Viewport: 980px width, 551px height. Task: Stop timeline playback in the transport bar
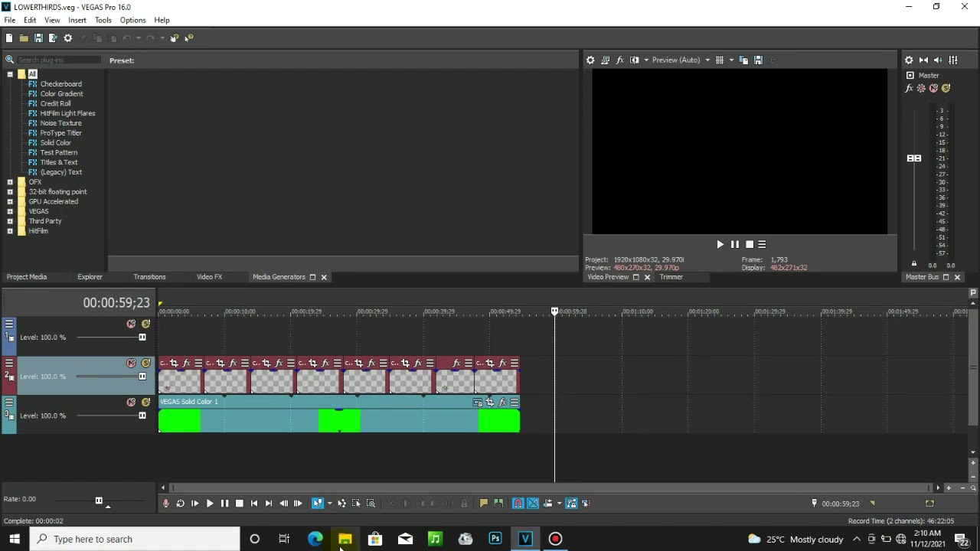(x=239, y=503)
